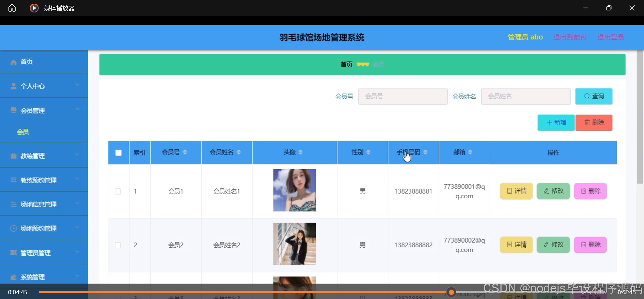Click the 查询 search button
644x299 pixels.
pos(594,96)
